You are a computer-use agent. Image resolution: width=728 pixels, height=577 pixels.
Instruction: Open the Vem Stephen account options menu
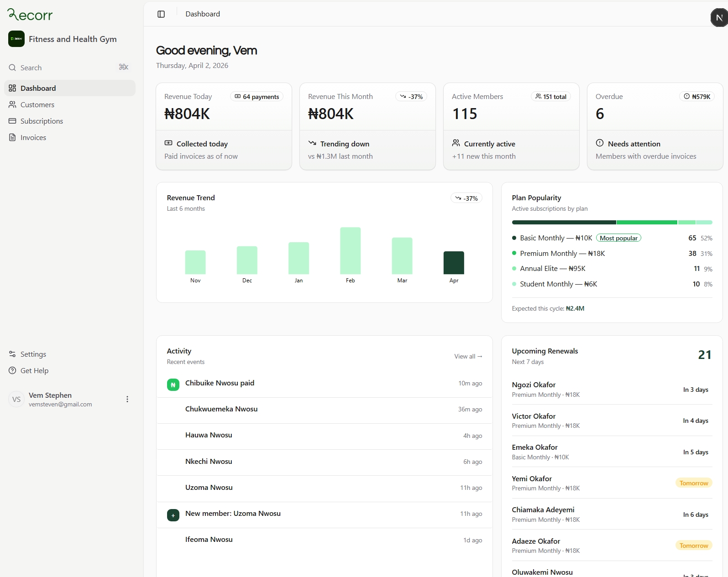click(x=127, y=399)
